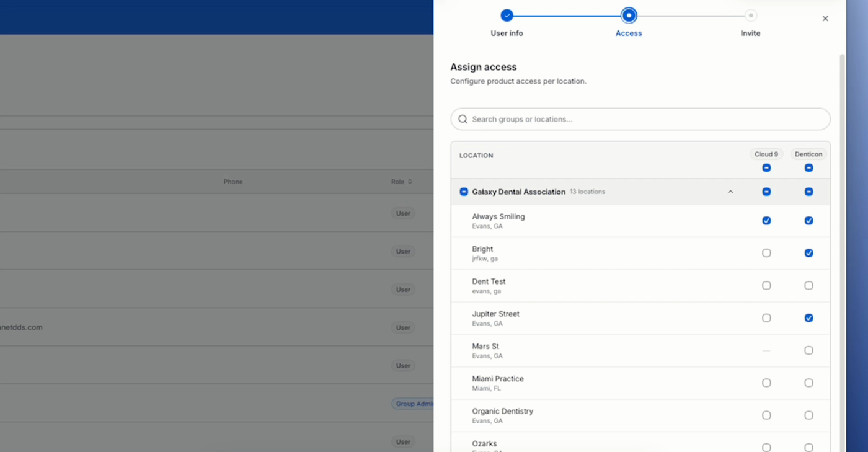This screenshot has width=868, height=452.
Task: Enable Cloud 9 for Organic Dentistry
Action: coord(766,415)
